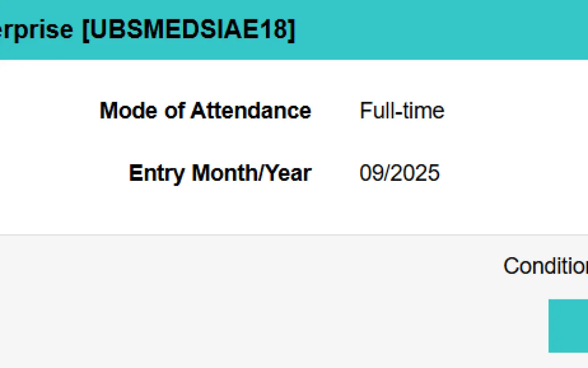Click the opening bracket before UBSMEDSIAE18
Image resolution: width=588 pixels, height=368 pixels.
[x=86, y=30]
